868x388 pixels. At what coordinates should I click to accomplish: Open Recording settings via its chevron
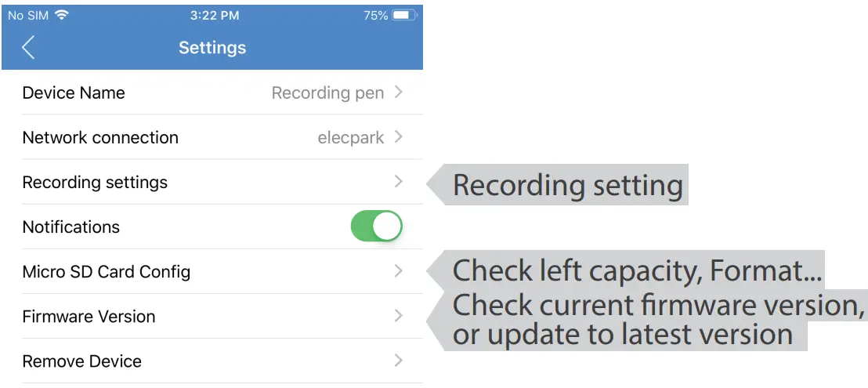[399, 182]
